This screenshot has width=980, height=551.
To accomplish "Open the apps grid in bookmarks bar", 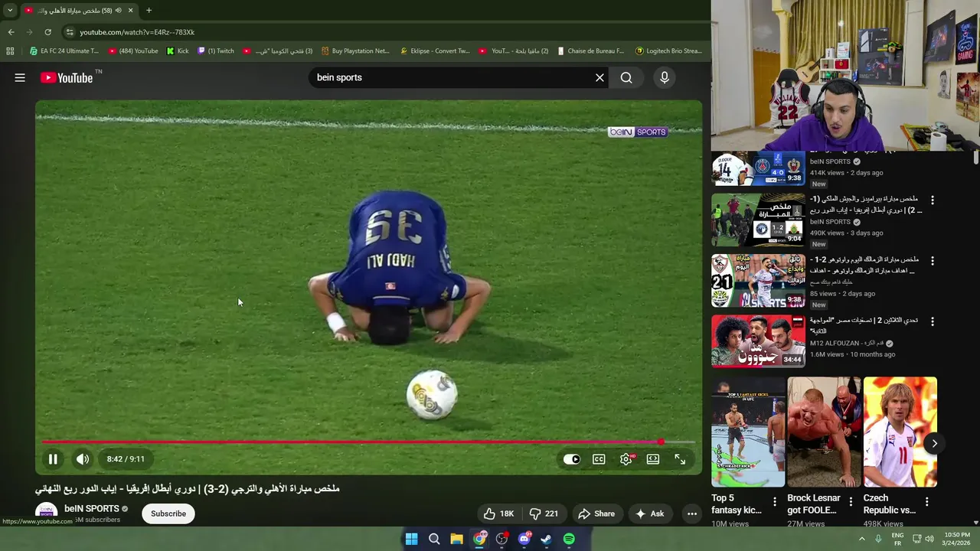I will click(x=10, y=51).
